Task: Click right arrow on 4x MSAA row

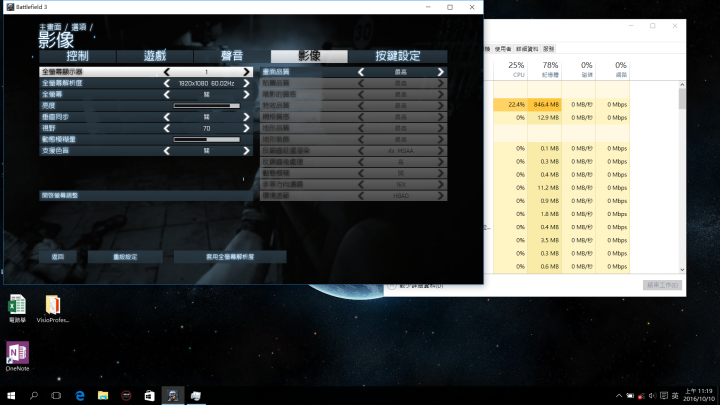Action: [440, 151]
